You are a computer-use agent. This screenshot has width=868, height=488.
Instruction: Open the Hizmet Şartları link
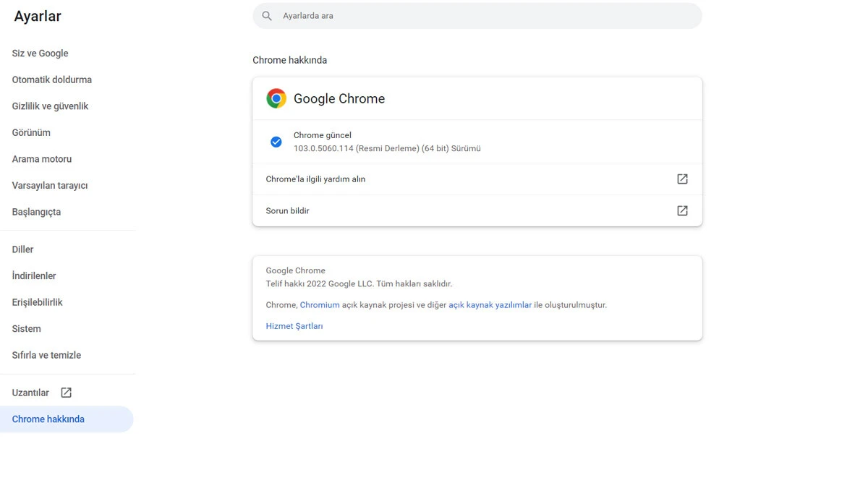pos(294,326)
